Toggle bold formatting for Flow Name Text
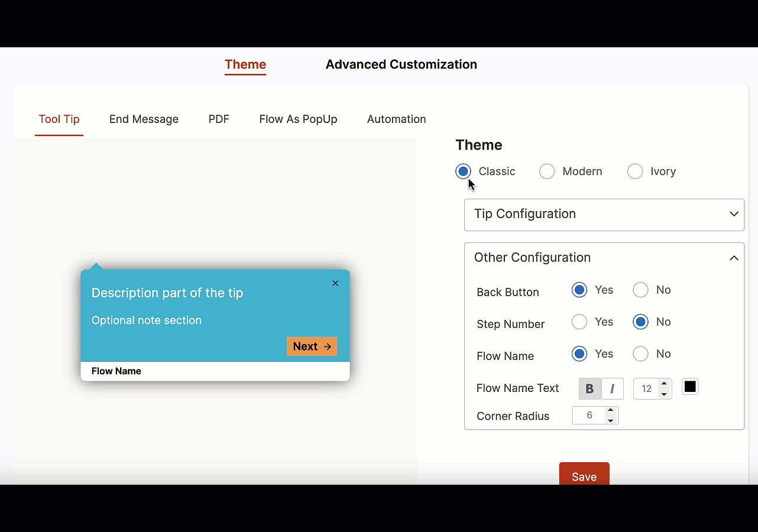The height and width of the screenshot is (532, 758). point(589,388)
